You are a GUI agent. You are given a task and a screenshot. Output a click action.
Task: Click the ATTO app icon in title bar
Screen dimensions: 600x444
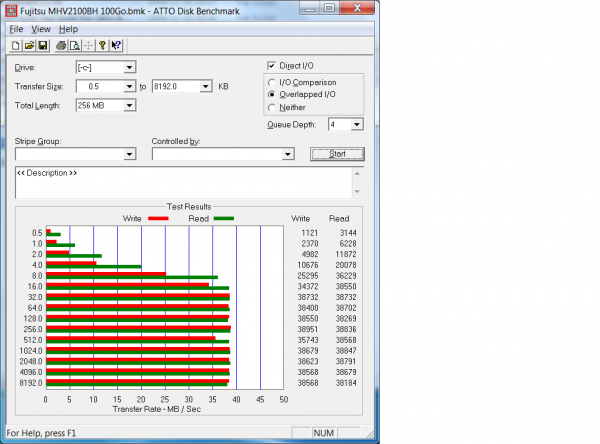pyautogui.click(x=11, y=10)
